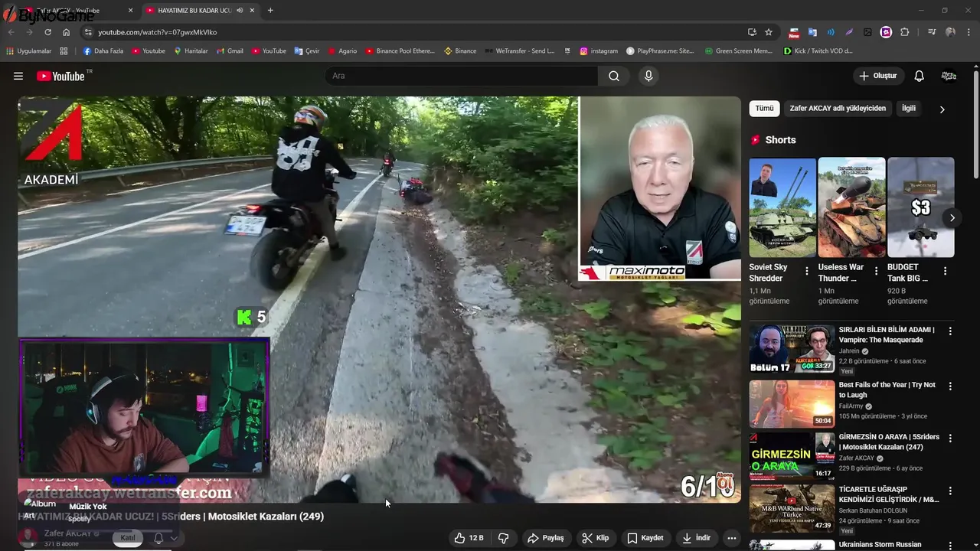The height and width of the screenshot is (551, 980).
Task: Click install app icon in address bar
Action: coord(752,32)
